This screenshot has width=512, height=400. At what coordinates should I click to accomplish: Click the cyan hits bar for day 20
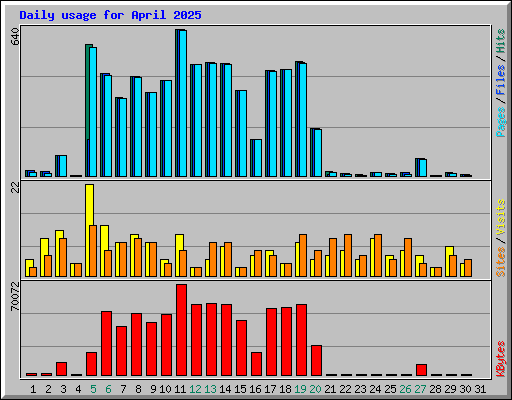click(318, 153)
